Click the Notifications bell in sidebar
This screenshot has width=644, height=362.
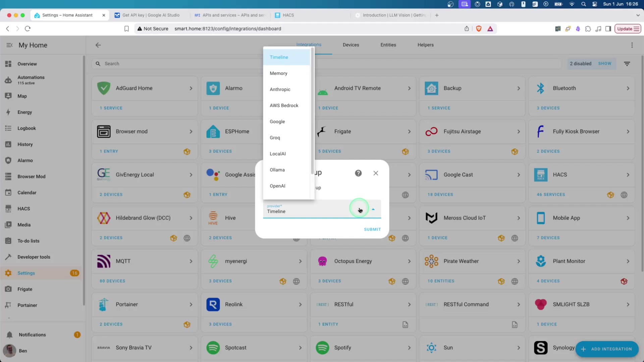coord(10,335)
